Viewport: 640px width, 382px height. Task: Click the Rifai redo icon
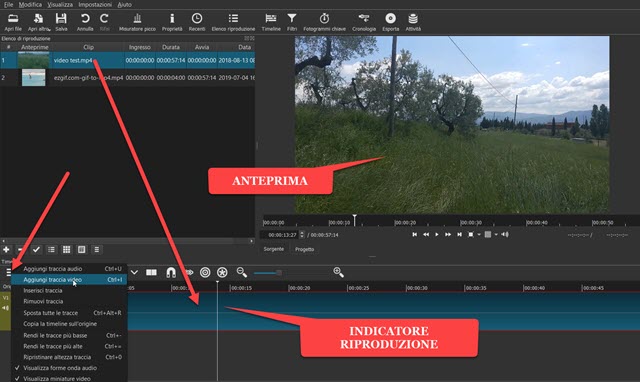(x=104, y=22)
